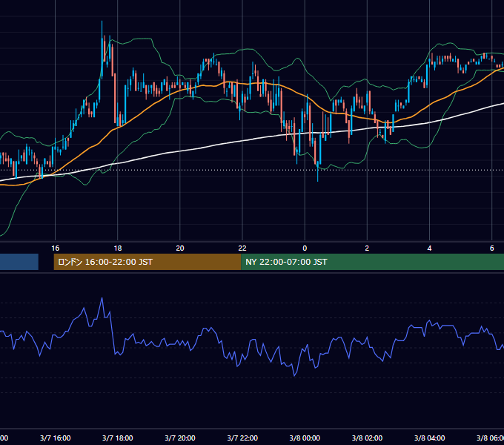Click the 16 hour label on chart axis
The image size is (504, 445).
56,248
